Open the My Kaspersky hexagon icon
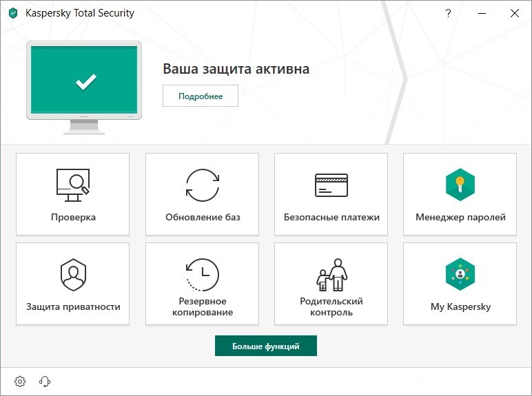Screen dimensions: 532x396 point(460,274)
